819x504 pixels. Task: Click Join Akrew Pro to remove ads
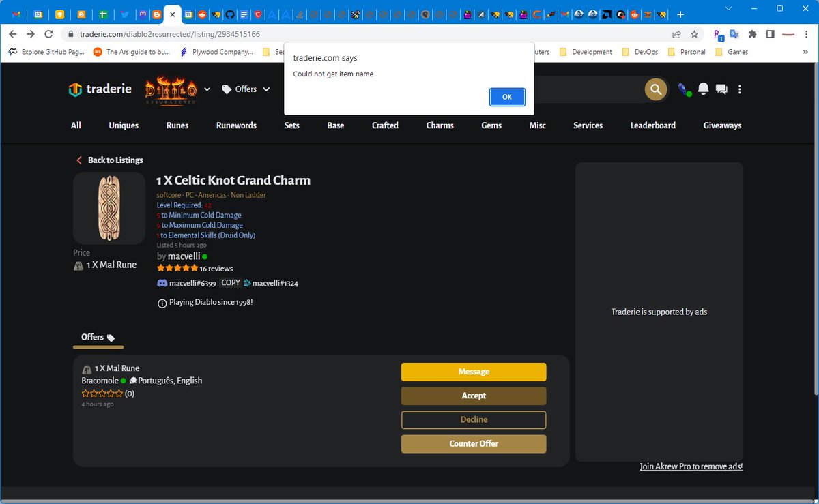click(691, 466)
